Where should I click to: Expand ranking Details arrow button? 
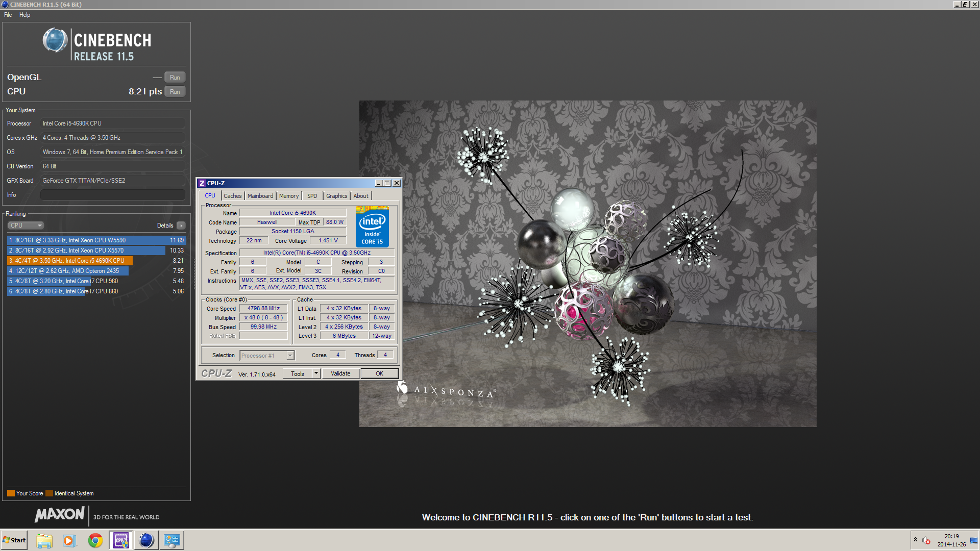pos(181,226)
